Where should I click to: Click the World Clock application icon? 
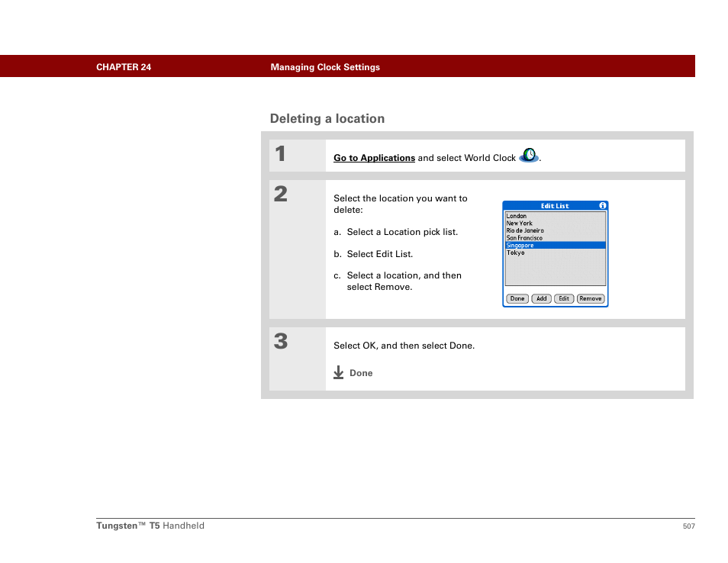pyautogui.click(x=529, y=155)
